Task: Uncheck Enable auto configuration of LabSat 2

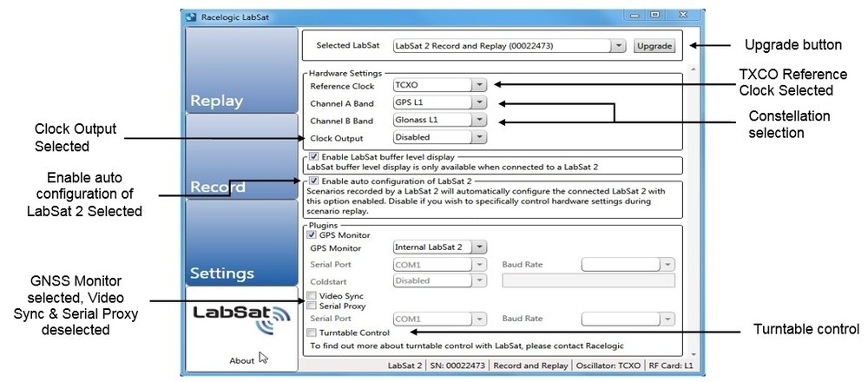Action: pos(313,180)
